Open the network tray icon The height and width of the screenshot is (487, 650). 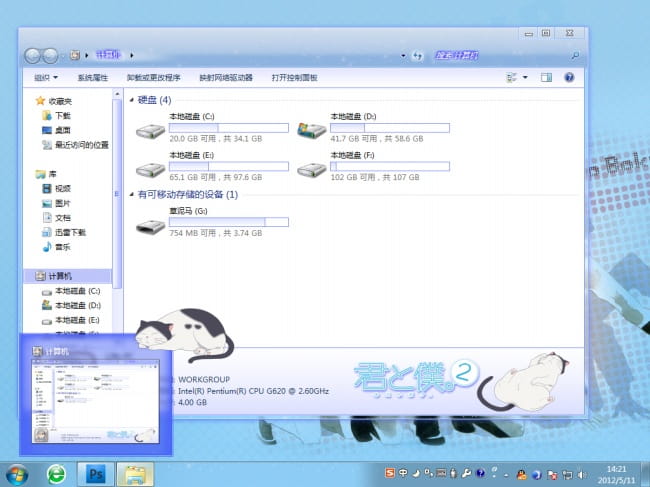click(567, 475)
